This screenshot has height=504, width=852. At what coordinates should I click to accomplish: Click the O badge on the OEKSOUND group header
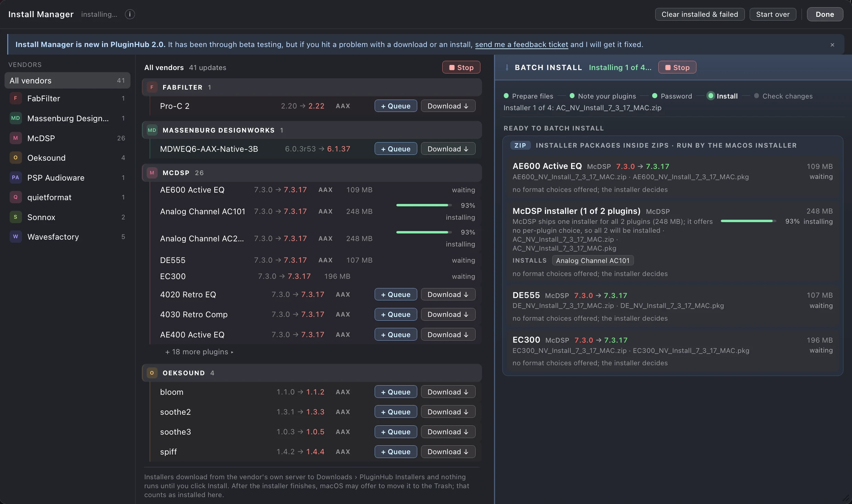tap(152, 373)
